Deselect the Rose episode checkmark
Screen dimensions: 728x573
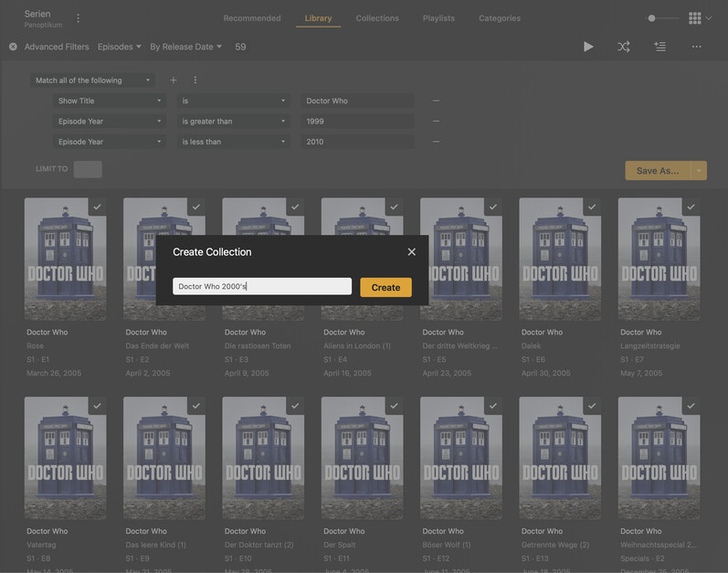[98, 207]
